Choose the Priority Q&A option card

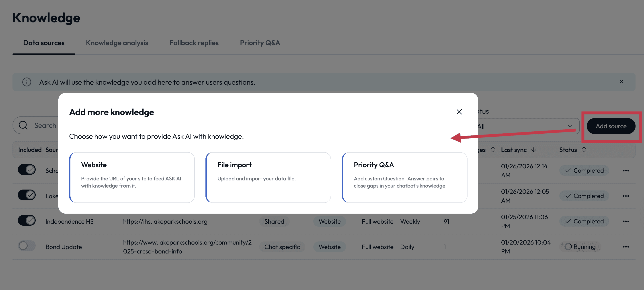(404, 178)
